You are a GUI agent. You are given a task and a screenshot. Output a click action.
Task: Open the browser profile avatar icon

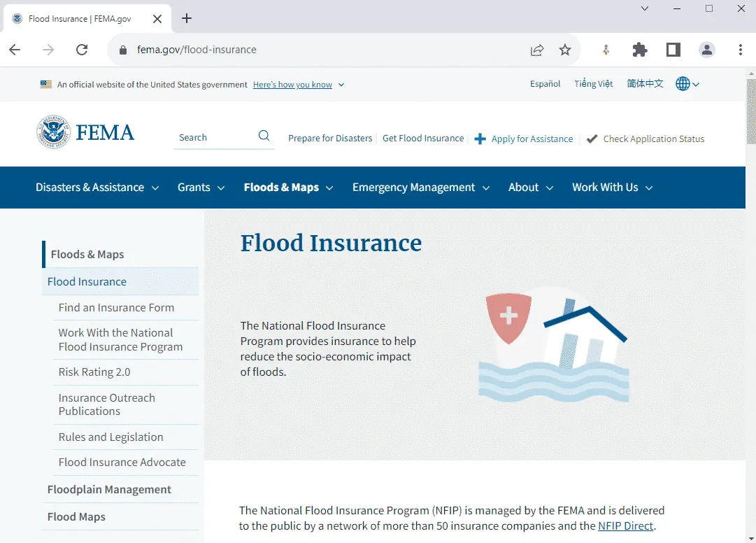(x=707, y=50)
